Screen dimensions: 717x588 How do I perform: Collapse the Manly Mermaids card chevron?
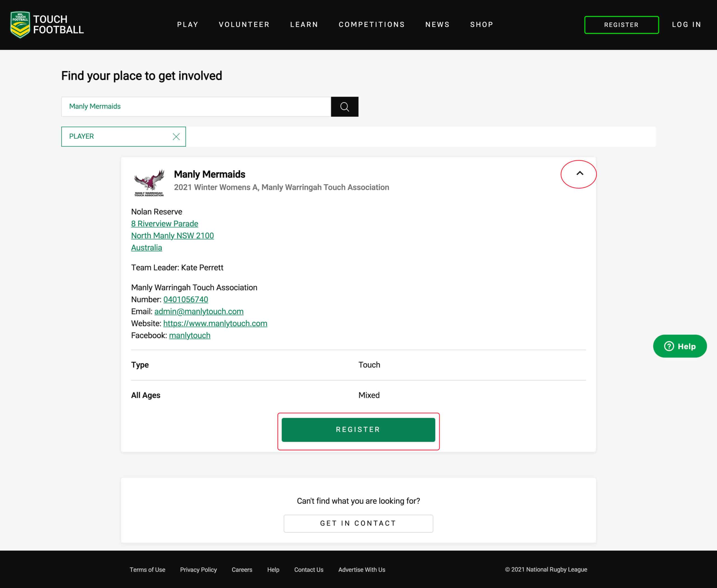579,173
